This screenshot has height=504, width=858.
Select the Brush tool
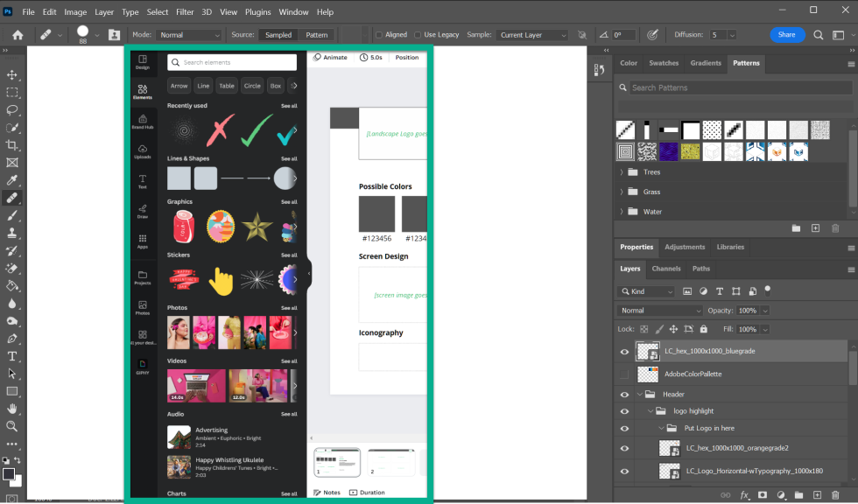(12, 215)
